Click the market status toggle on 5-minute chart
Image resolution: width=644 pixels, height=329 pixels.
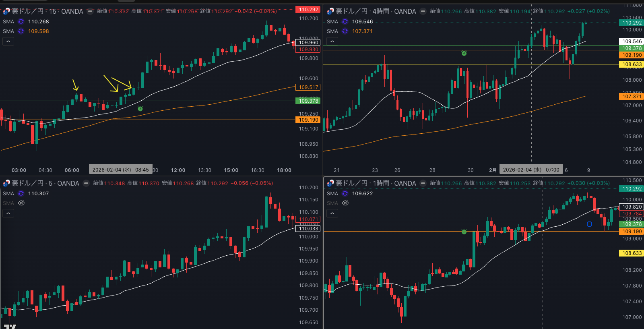click(x=86, y=183)
